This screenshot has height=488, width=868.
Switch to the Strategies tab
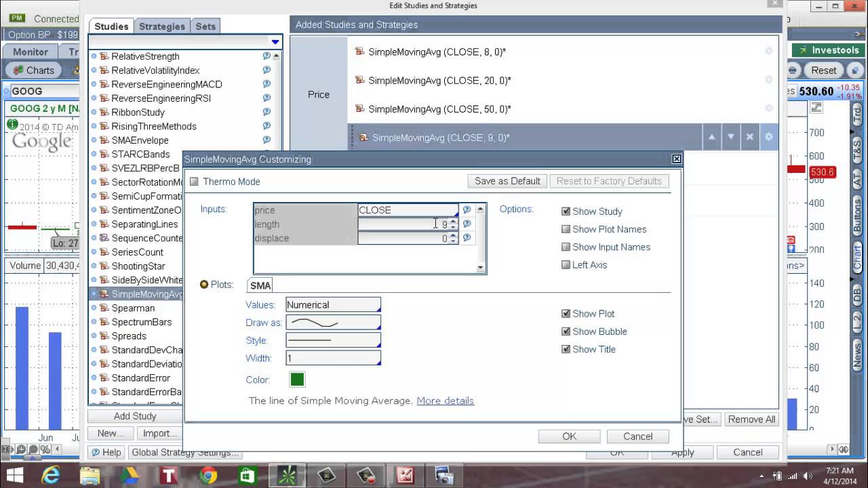pyautogui.click(x=162, y=26)
